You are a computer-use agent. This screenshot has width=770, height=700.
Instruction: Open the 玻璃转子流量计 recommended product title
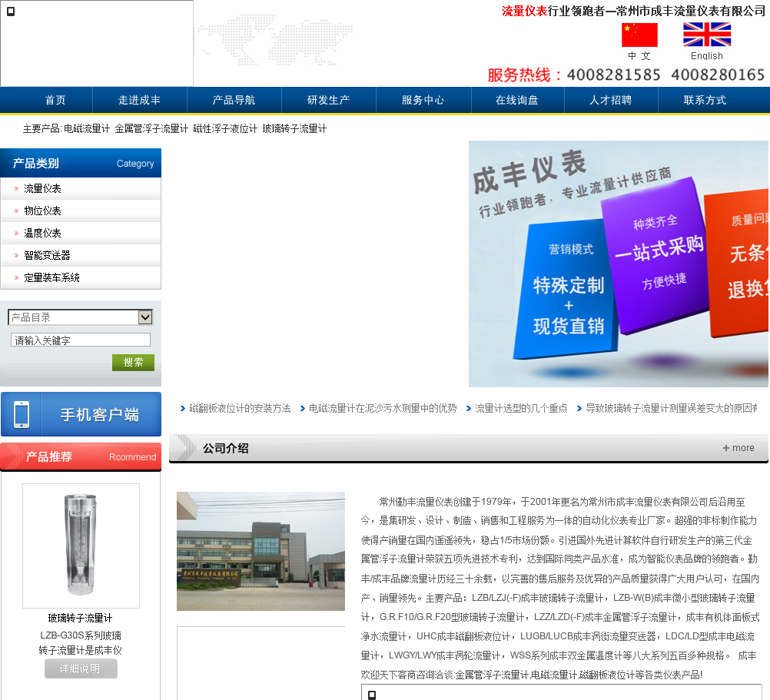80,618
